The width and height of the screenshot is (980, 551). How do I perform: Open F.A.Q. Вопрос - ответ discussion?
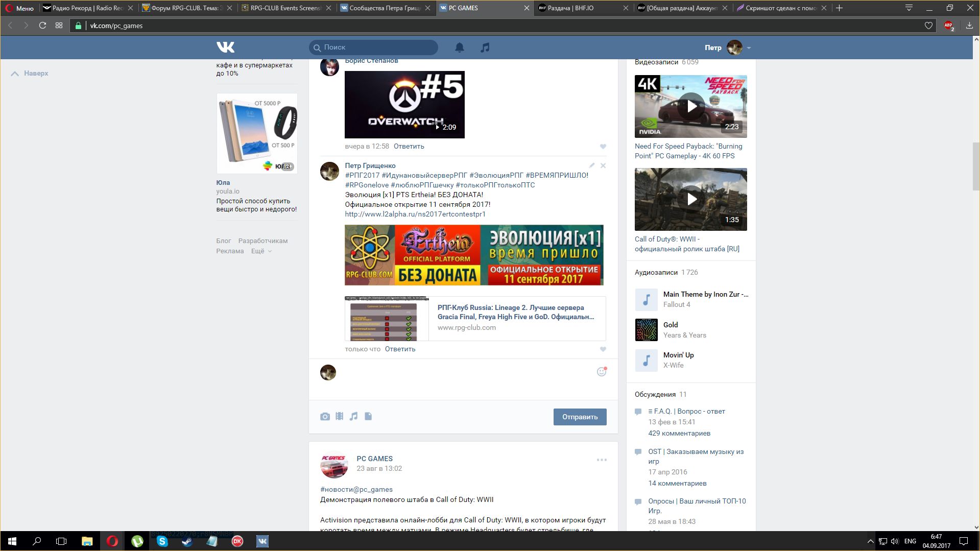(x=686, y=411)
